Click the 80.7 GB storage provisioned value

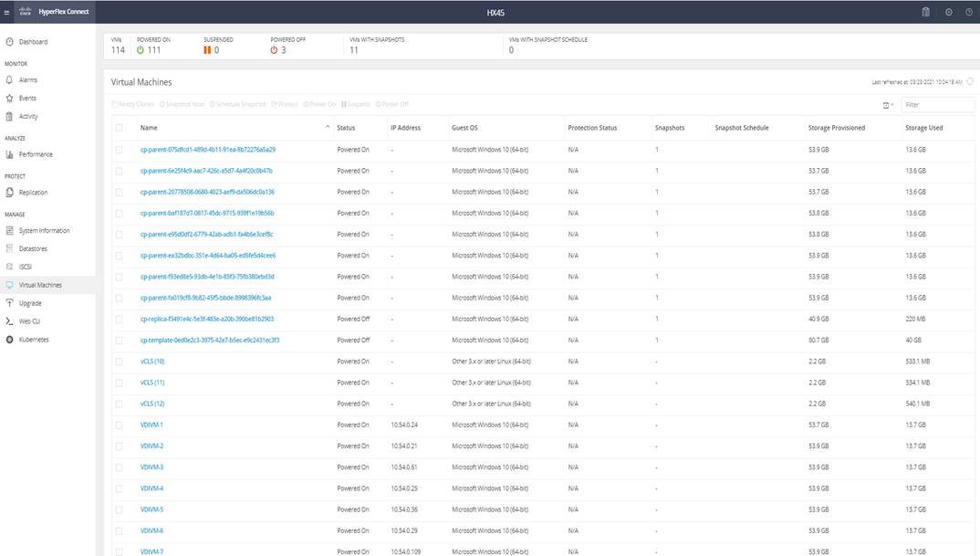click(x=818, y=341)
